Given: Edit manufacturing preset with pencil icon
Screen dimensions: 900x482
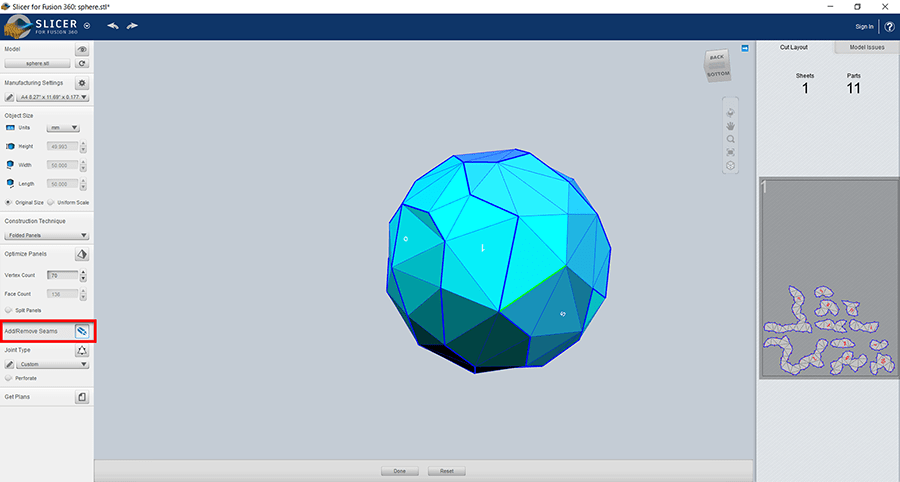Looking at the screenshot, I should coord(9,98).
